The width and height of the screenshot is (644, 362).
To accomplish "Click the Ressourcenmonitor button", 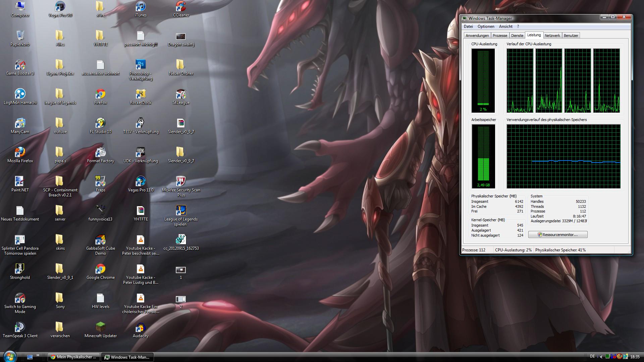I will pos(558,235).
